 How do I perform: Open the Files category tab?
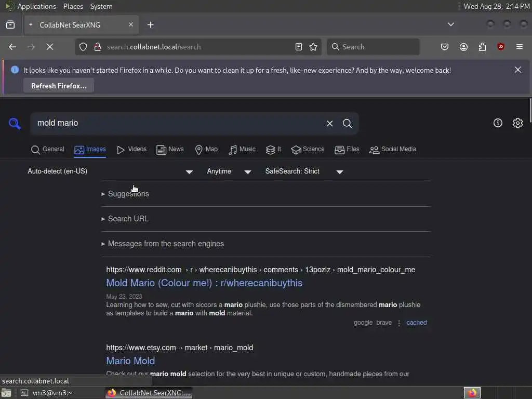pos(347,149)
